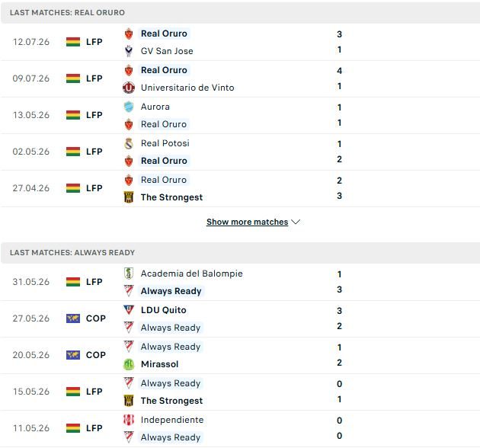480x448 pixels.
Task: Expand Show more matches for Real Oruro
Action: click(248, 222)
